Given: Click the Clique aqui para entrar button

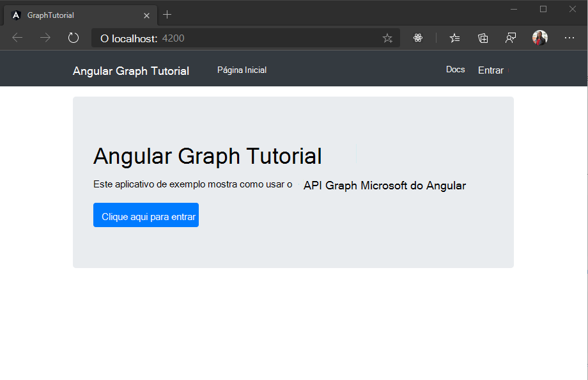Looking at the screenshot, I should pyautogui.click(x=146, y=215).
